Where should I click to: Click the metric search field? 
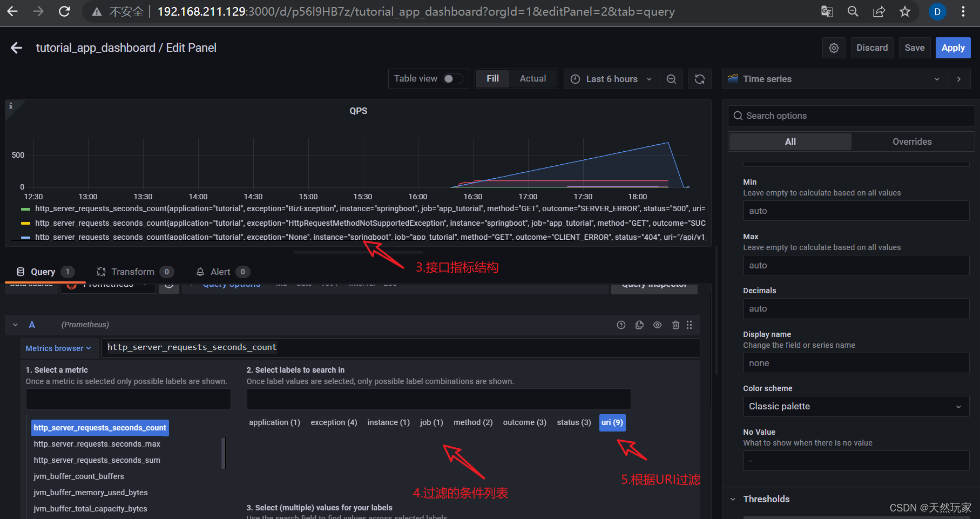[129, 399]
